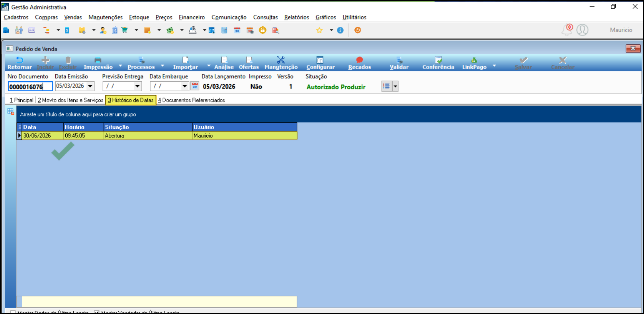Open the calculator toolbar icon
Image resolution: width=644 pixels, height=314 pixels.
pos(224,30)
